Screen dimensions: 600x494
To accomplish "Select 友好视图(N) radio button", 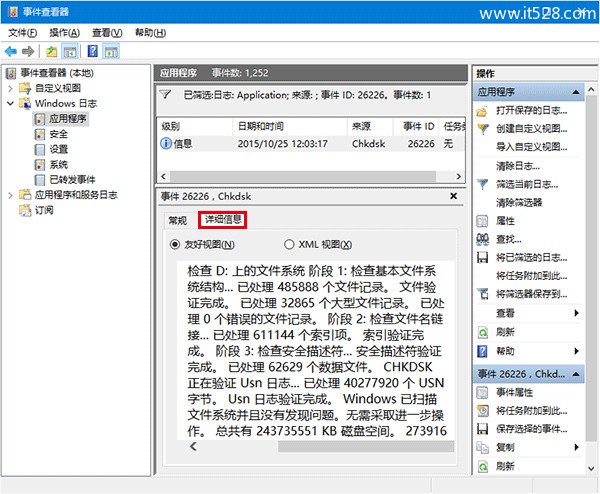I will [175, 244].
